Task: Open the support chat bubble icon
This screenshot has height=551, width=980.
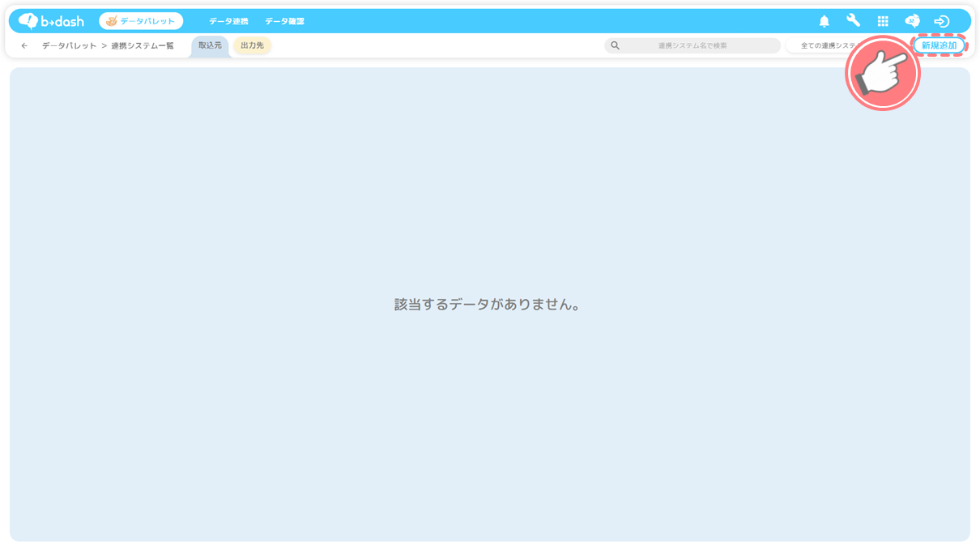Action: 912,21
